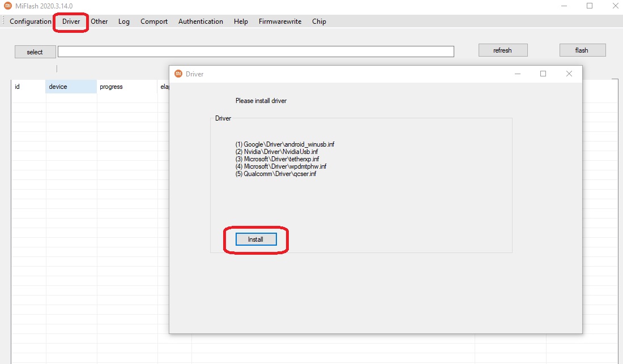The image size is (623, 364).
Task: Click the Mi logo in Driver dialog title
Action: point(178,74)
